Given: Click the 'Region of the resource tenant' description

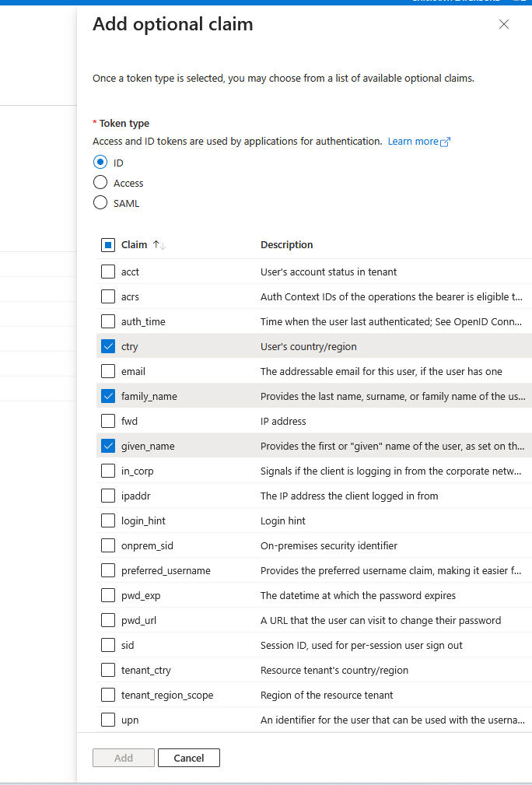Looking at the screenshot, I should click(327, 695).
